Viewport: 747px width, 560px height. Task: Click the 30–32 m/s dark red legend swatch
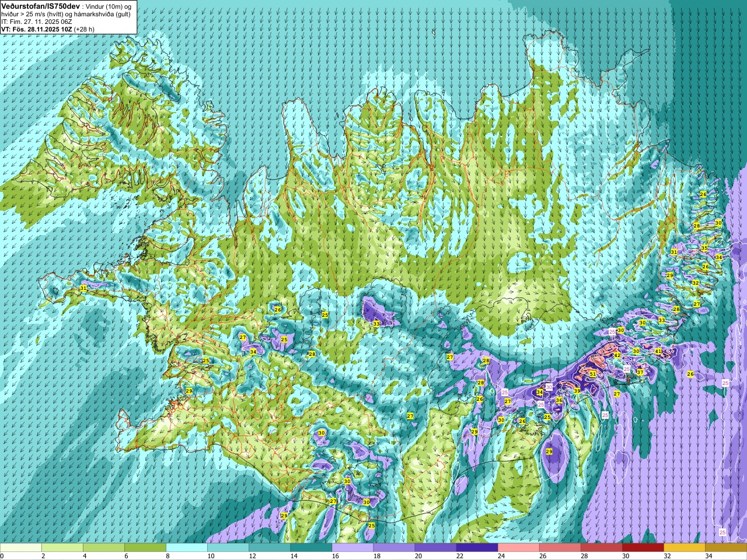643,548
